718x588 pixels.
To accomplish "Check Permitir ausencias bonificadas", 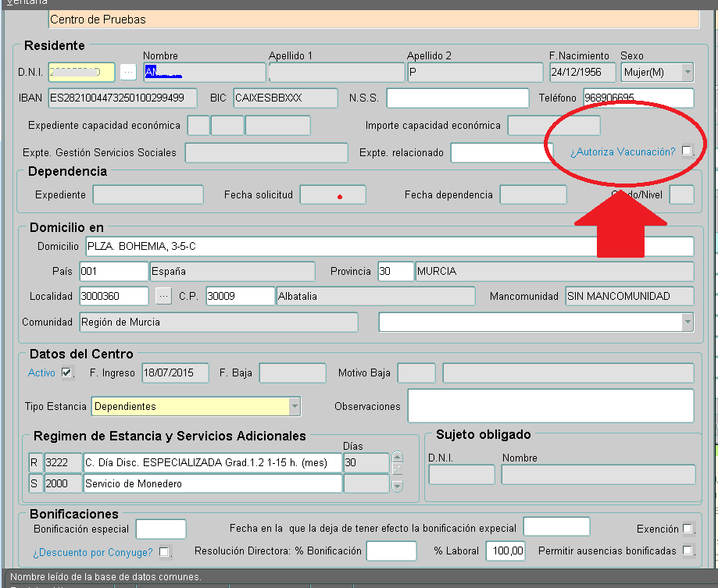I will point(687,551).
